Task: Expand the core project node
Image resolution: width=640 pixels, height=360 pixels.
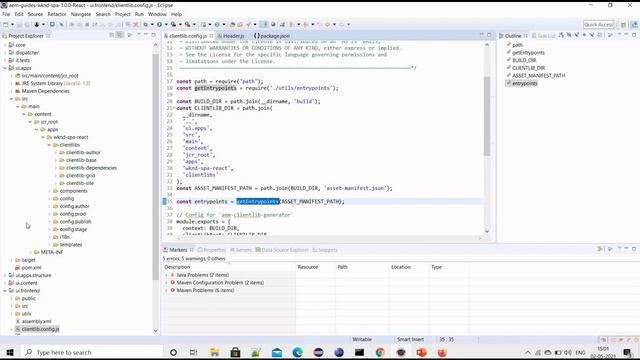Action: click(5, 45)
